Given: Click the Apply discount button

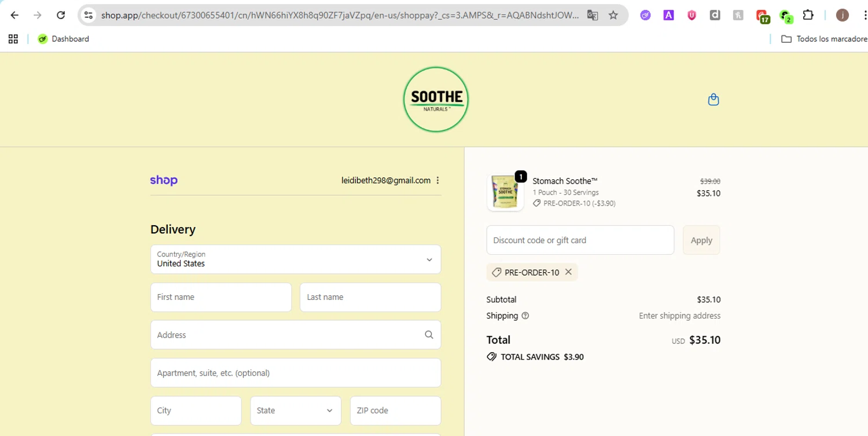Looking at the screenshot, I should (x=701, y=240).
